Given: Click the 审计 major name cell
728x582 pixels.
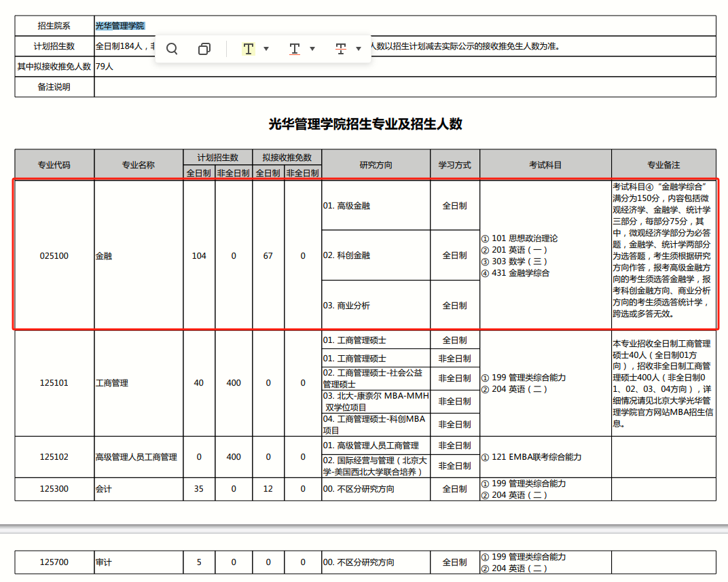Looking at the screenshot, I should 139,562.
